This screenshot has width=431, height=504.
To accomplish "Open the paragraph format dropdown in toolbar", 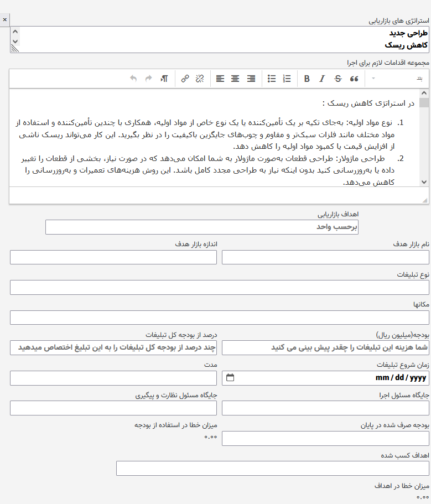I will (396, 79).
